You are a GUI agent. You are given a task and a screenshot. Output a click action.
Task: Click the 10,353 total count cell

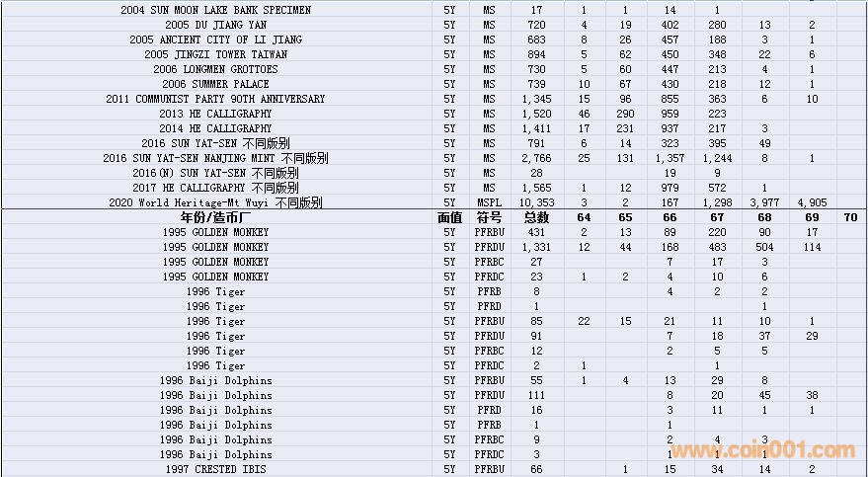click(536, 202)
